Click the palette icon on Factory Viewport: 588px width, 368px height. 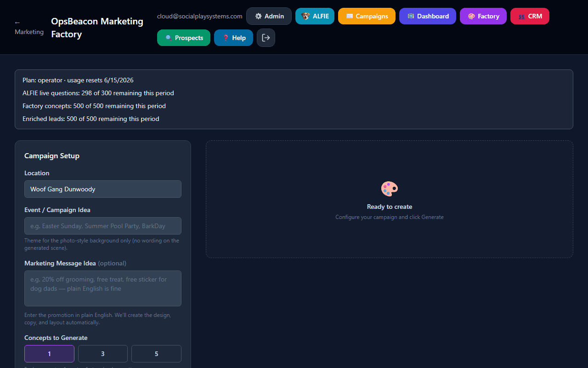click(x=471, y=16)
